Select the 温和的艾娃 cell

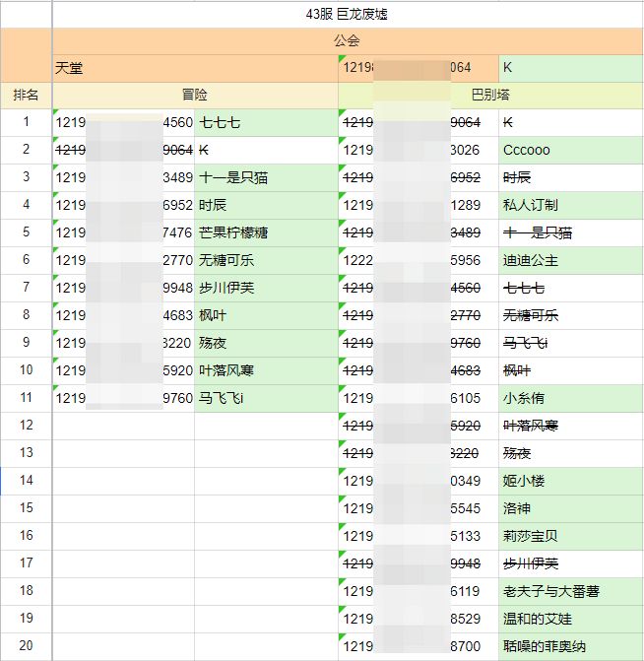(x=570, y=620)
